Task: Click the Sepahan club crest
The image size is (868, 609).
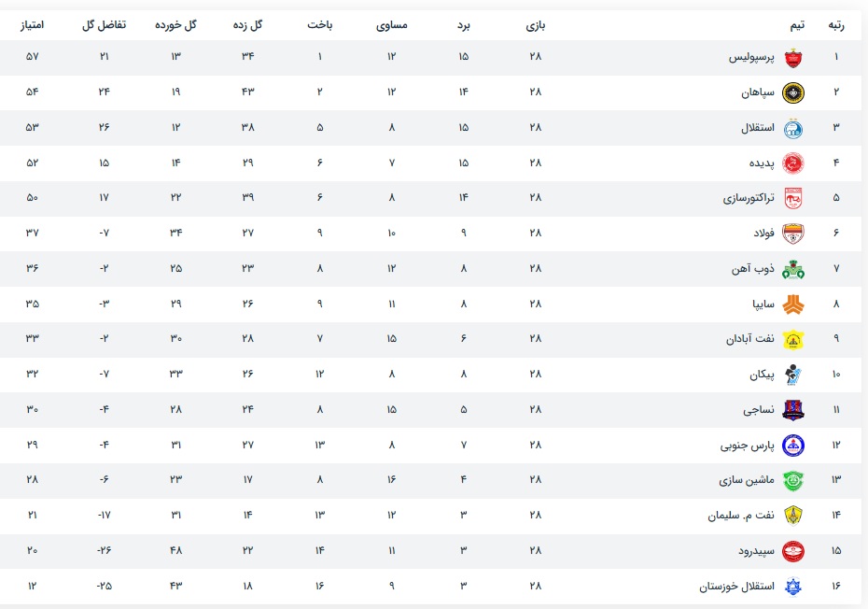Action: pyautogui.click(x=793, y=92)
